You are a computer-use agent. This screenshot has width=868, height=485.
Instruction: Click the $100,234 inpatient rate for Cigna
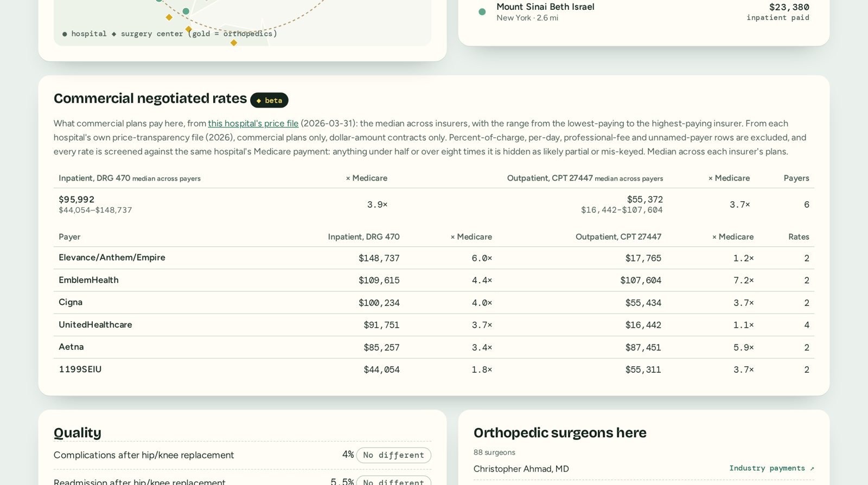click(379, 303)
